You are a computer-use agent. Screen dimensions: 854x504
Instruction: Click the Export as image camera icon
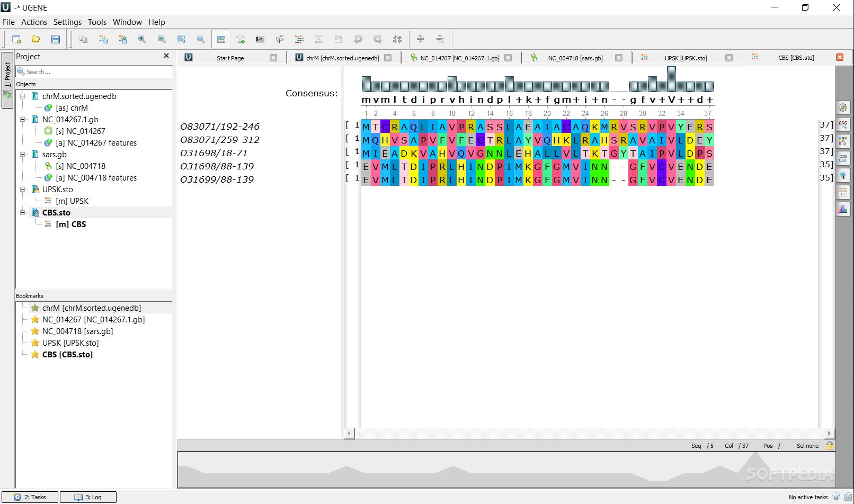click(x=260, y=39)
